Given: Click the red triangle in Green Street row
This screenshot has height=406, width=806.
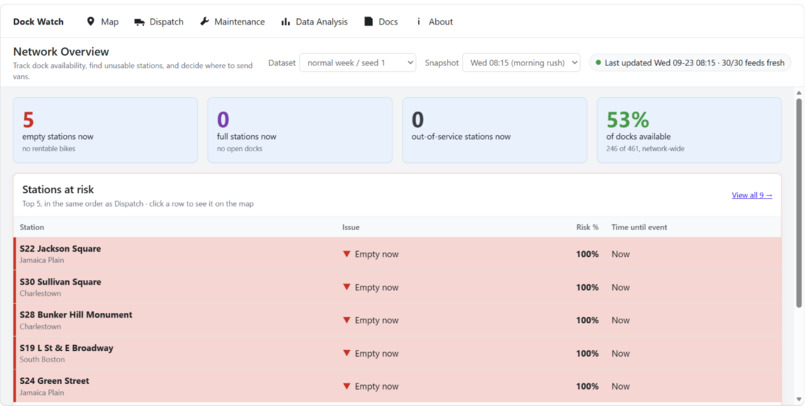Looking at the screenshot, I should (346, 386).
